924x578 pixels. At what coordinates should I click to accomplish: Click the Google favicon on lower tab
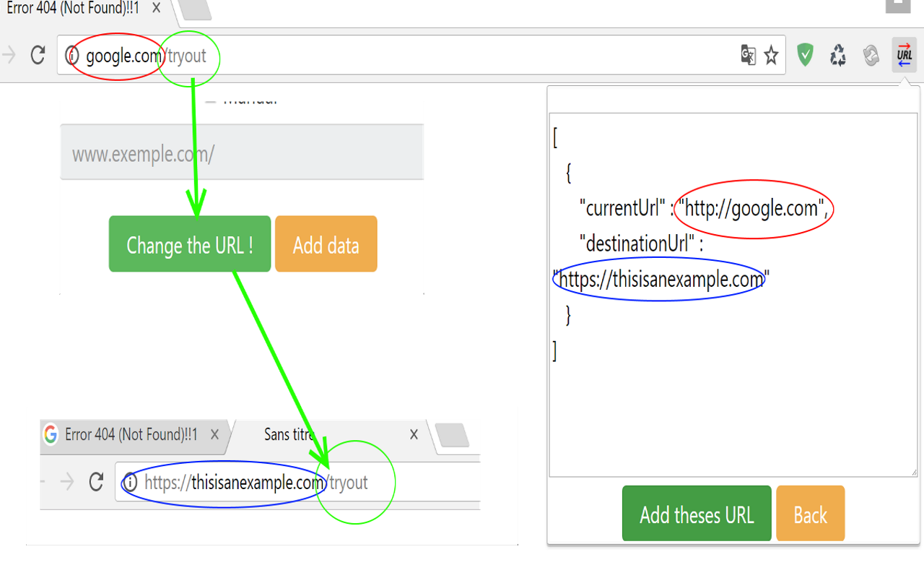[x=51, y=434]
